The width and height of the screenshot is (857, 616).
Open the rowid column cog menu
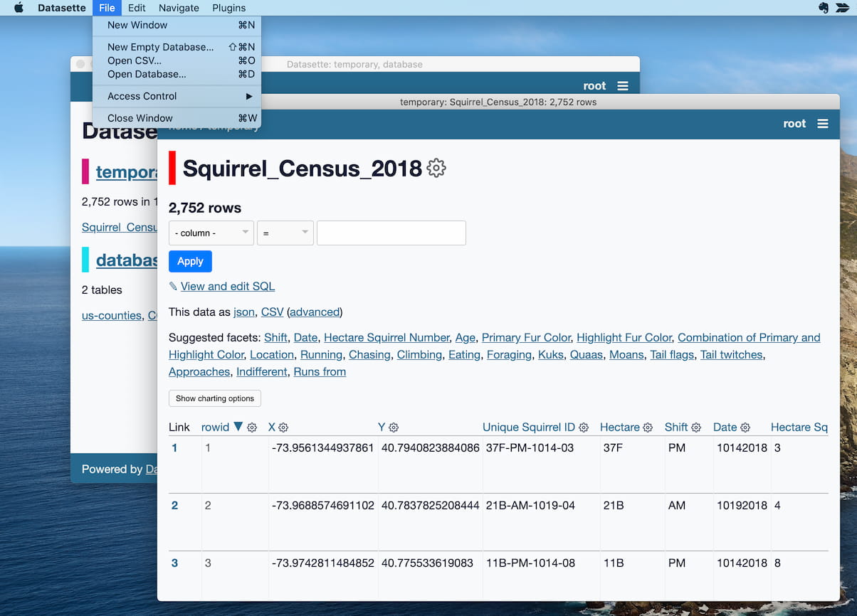(x=251, y=428)
